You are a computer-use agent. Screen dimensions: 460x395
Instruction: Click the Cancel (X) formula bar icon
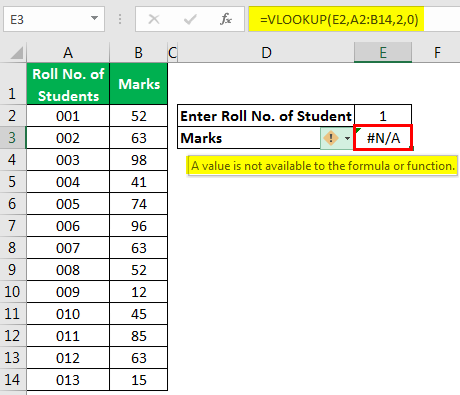click(154, 19)
